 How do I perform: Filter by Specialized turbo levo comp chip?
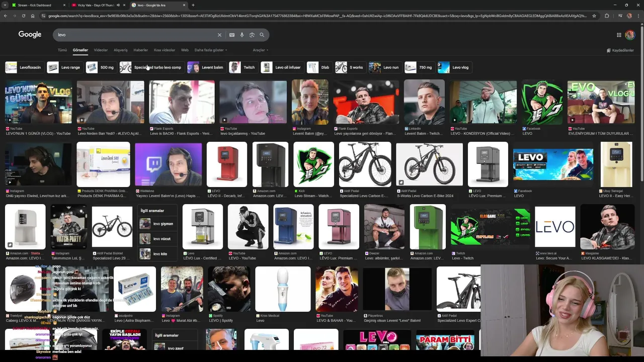[x=151, y=67]
